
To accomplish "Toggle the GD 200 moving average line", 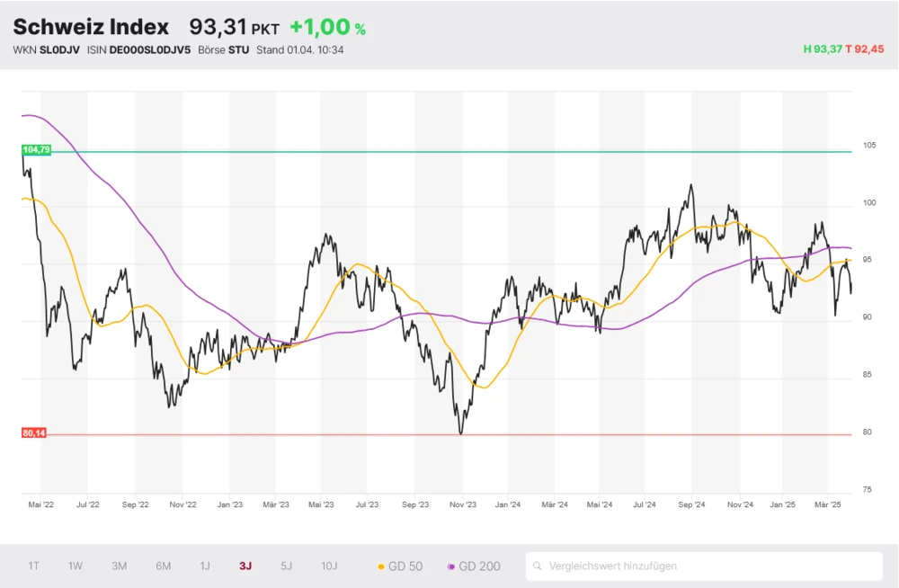I will (475, 566).
